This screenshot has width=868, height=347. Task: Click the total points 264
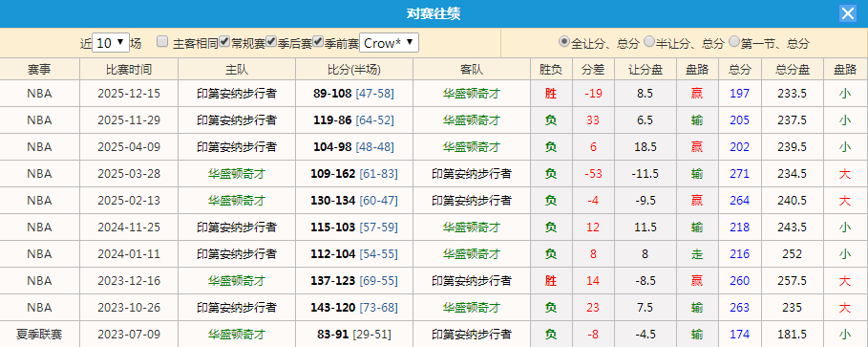pyautogui.click(x=740, y=200)
